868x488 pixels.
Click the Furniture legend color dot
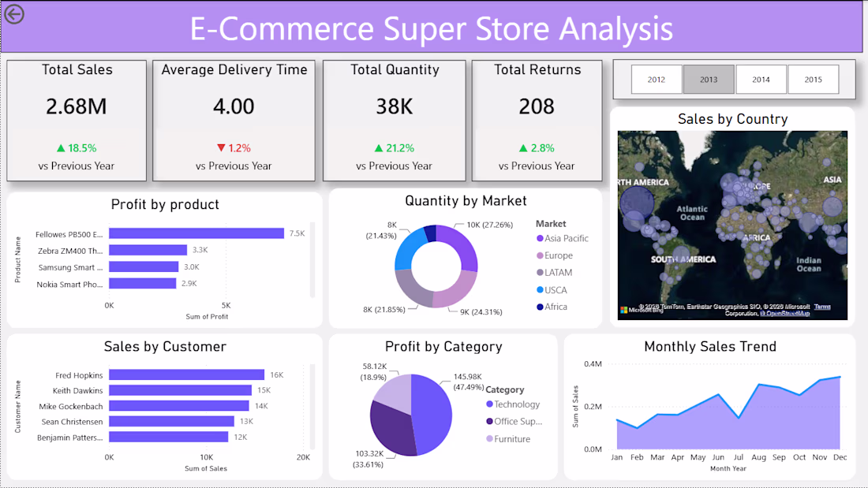489,439
